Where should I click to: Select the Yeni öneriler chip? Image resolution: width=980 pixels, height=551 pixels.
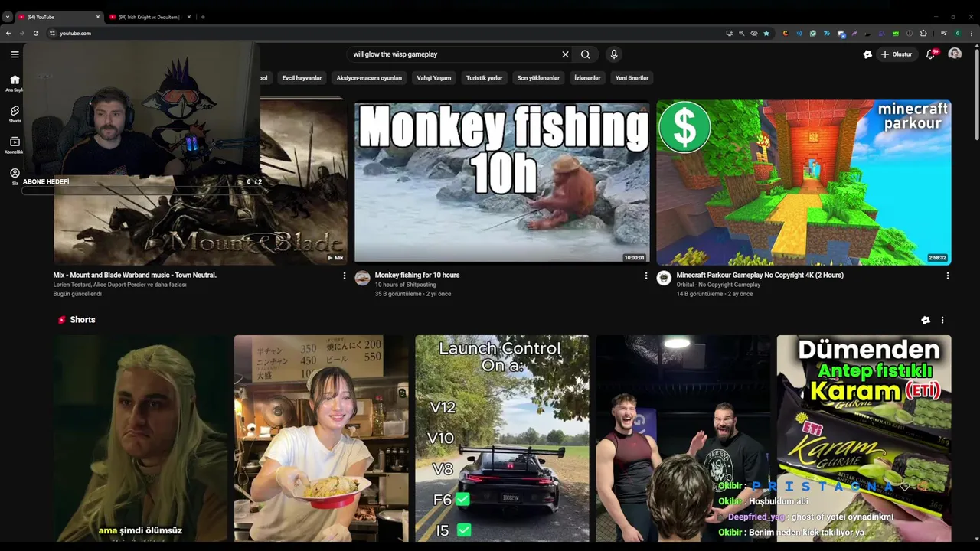(x=632, y=77)
